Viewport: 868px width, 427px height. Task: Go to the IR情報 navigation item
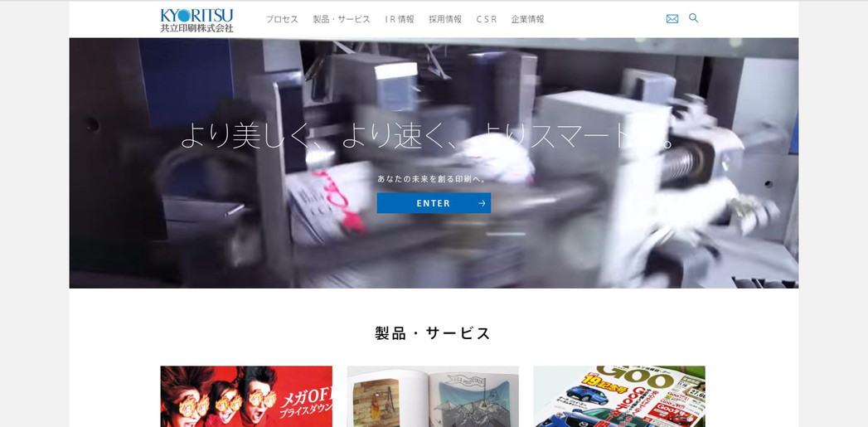coord(400,19)
